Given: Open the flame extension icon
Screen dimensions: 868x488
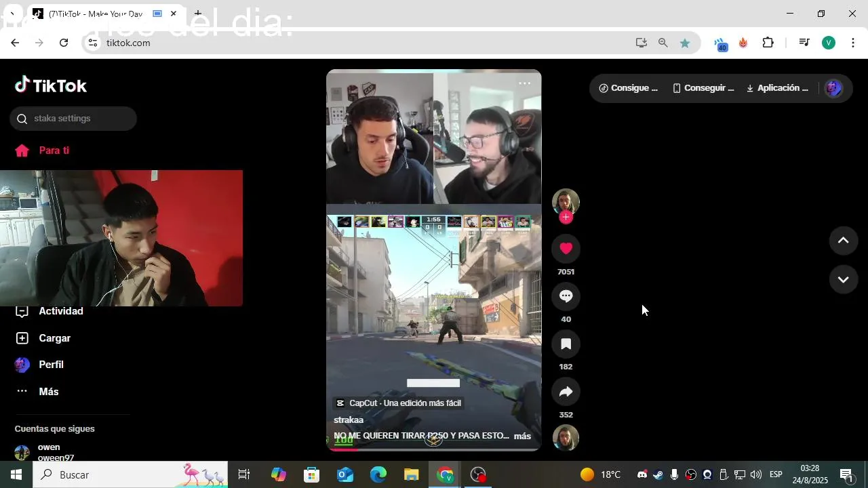Looking at the screenshot, I should click(743, 43).
